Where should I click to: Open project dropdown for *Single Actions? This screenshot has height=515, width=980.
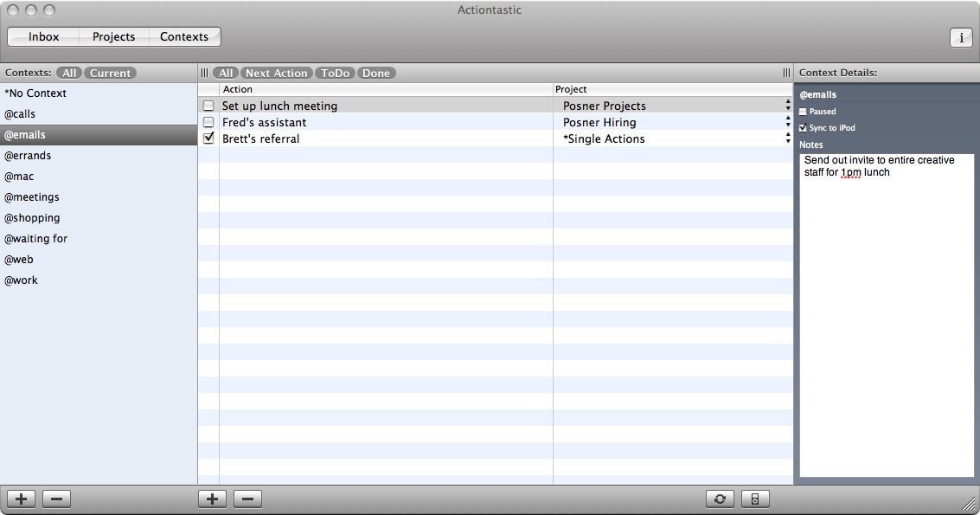[787, 138]
